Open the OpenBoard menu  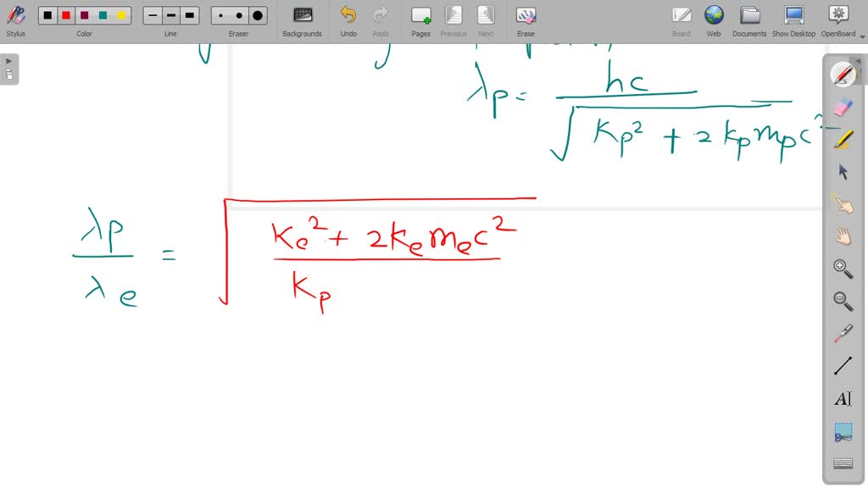click(x=837, y=19)
